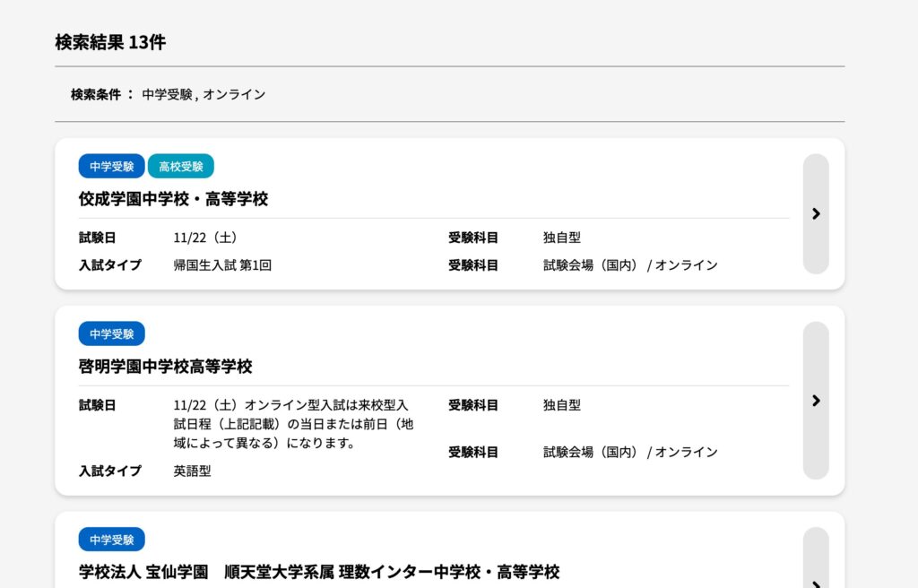Image resolution: width=918 pixels, height=588 pixels.
Task: Click 試験会場（国内）/ オンライン in 啓明学園 card
Action: (x=630, y=452)
